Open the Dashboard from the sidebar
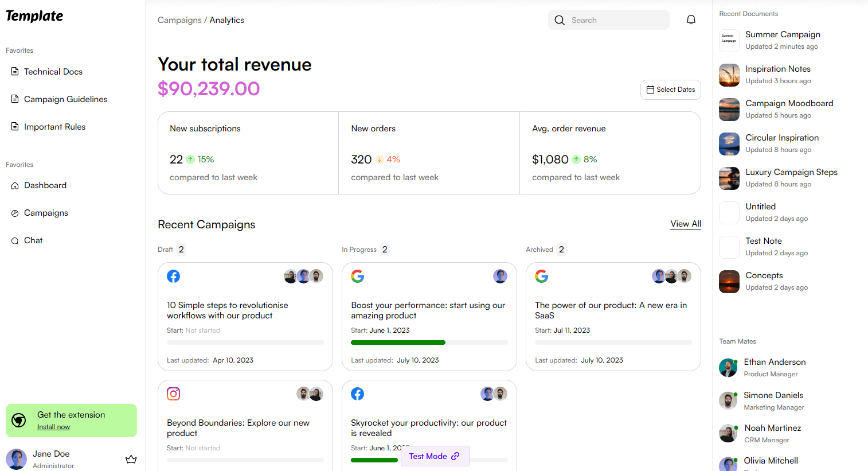 point(45,185)
